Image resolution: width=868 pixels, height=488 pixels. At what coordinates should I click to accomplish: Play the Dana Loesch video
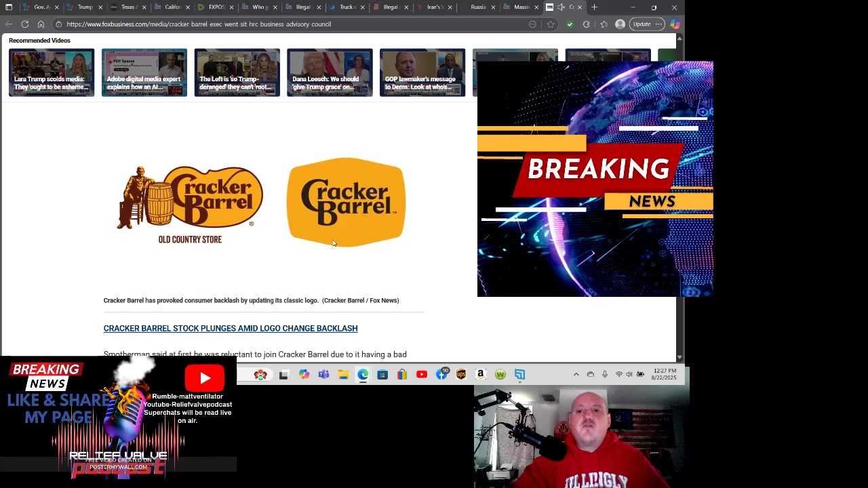click(x=330, y=73)
